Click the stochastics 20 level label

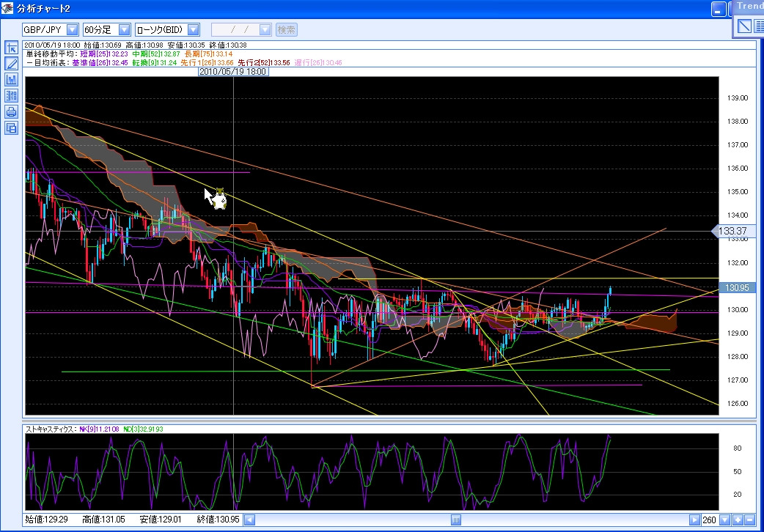(737, 495)
